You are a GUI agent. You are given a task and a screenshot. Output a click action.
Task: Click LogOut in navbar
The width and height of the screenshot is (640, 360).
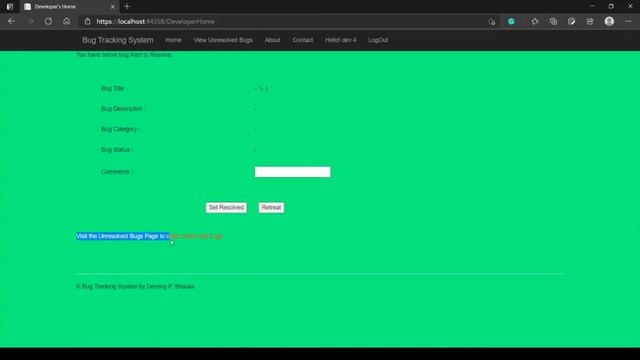(378, 40)
